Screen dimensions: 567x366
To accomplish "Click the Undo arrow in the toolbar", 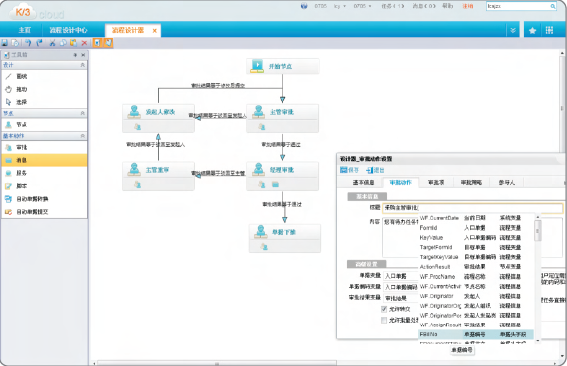I will pyautogui.click(x=28, y=43).
